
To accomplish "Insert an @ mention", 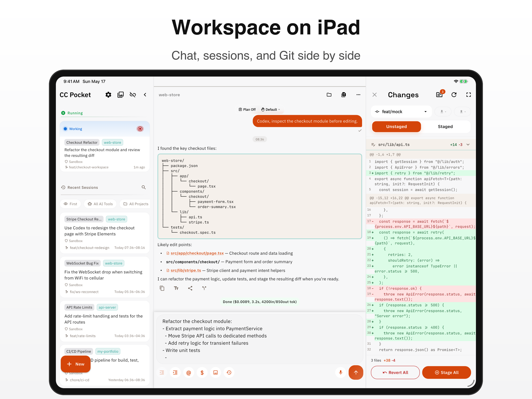I will pyautogui.click(x=189, y=373).
